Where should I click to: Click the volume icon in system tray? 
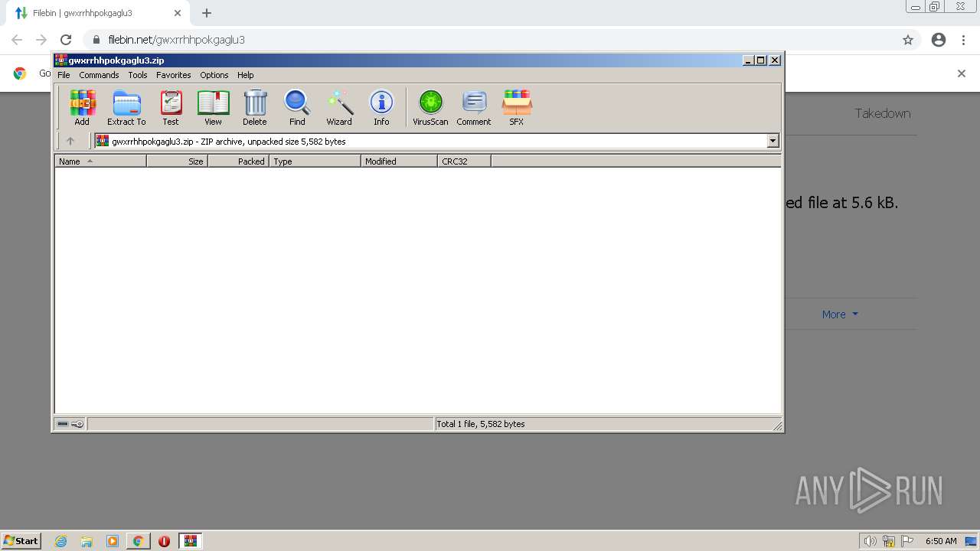click(870, 541)
